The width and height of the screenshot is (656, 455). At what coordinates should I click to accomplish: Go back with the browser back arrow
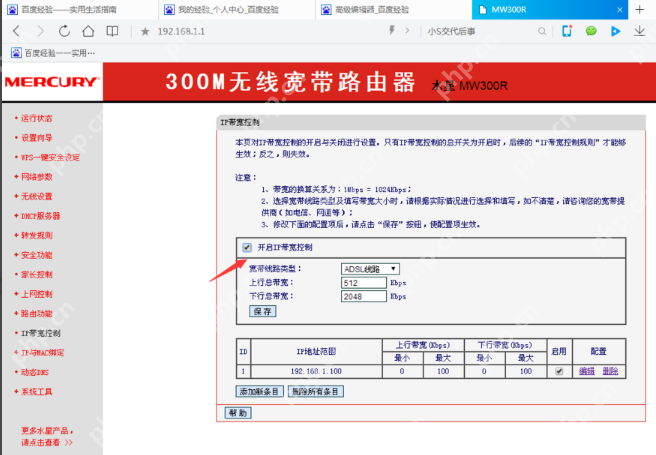pyautogui.click(x=16, y=31)
